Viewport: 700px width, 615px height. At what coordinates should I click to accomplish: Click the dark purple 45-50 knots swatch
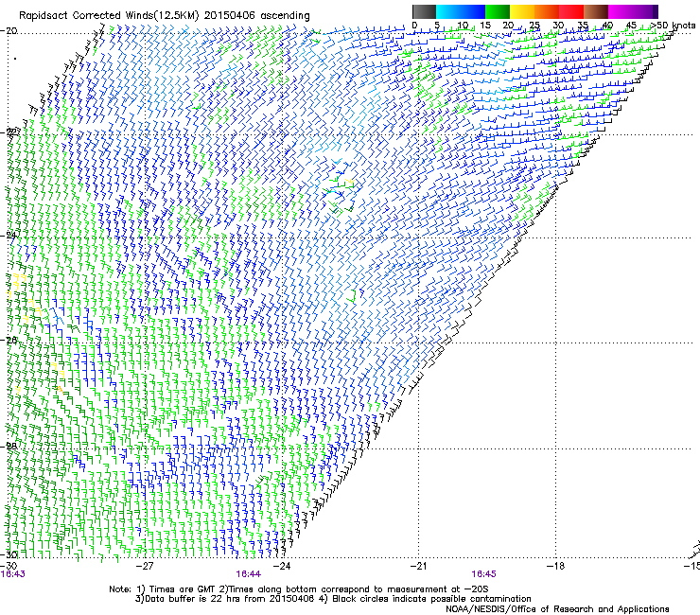coord(645,11)
